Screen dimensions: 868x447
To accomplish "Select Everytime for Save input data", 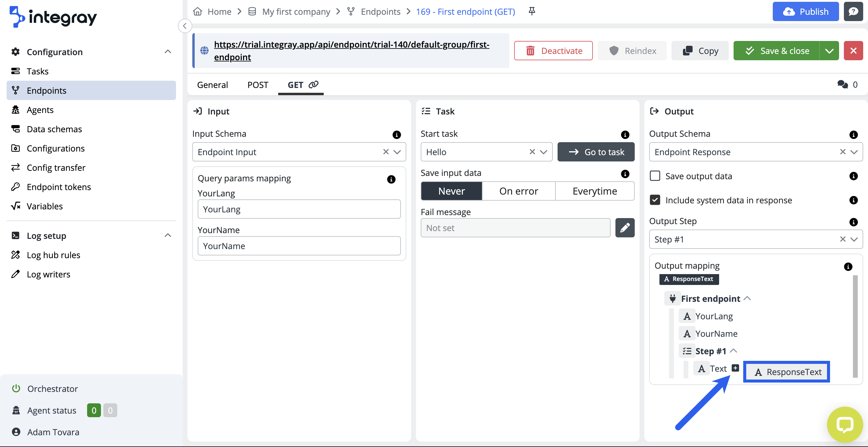I will [x=594, y=191].
